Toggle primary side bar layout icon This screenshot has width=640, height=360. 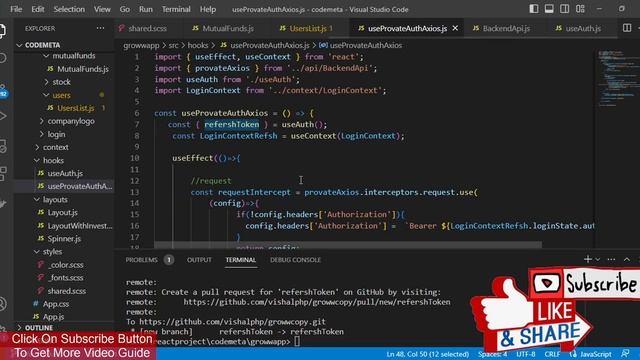533,9
